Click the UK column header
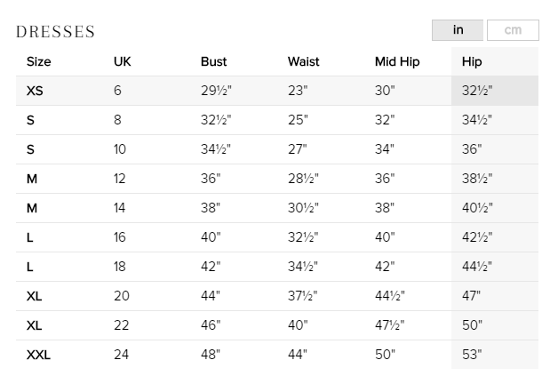Image resolution: width=558 pixels, height=392 pixels. coord(123,62)
